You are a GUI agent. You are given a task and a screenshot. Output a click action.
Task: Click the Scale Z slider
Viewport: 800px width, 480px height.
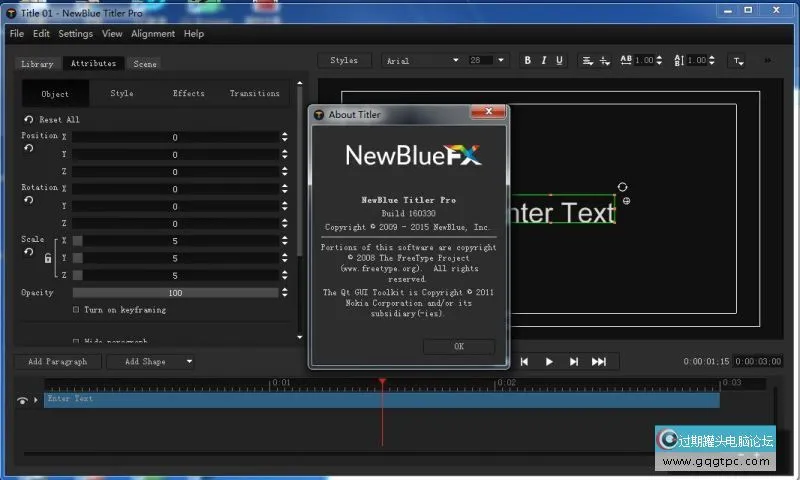175,275
